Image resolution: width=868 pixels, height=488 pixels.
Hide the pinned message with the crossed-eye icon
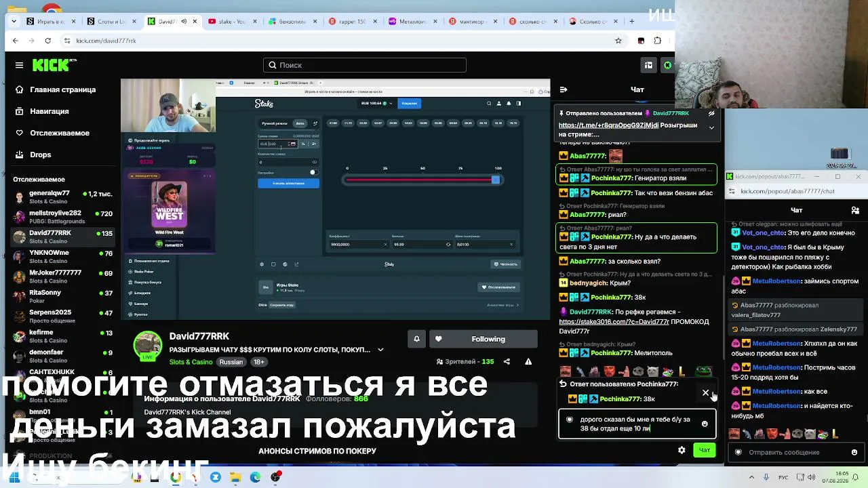tap(711, 113)
